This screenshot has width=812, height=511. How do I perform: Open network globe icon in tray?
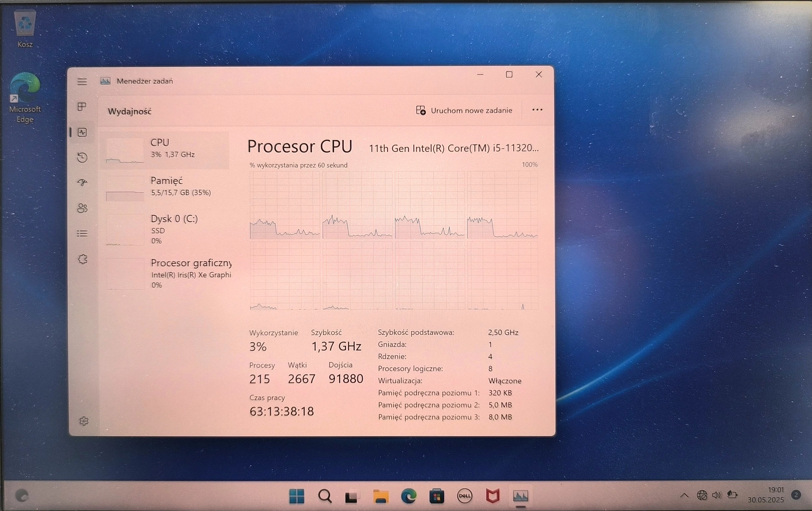click(702, 495)
